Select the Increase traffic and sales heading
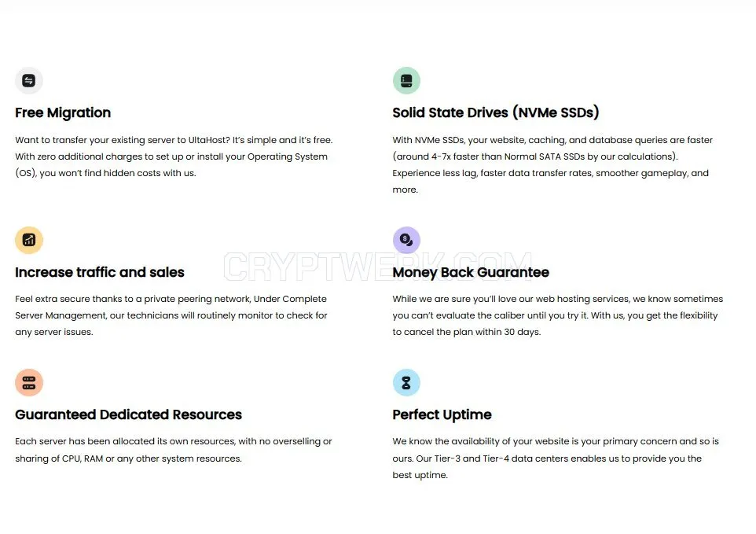The height and width of the screenshot is (534, 756). tap(99, 272)
